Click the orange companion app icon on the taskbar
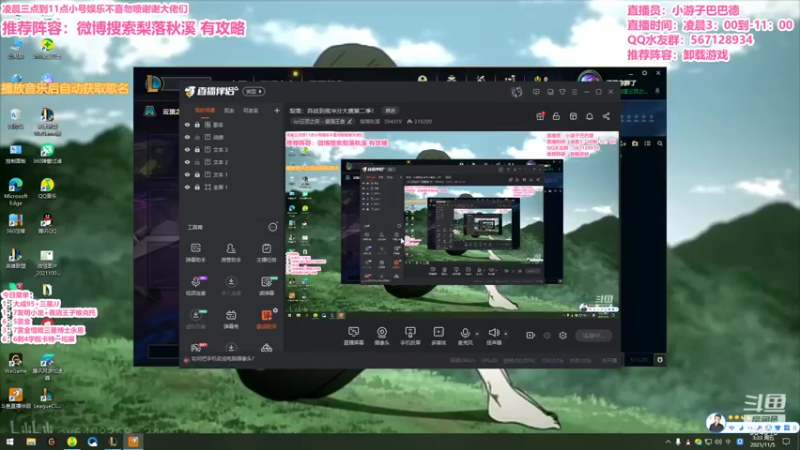This screenshot has height=450, width=800. (x=133, y=442)
